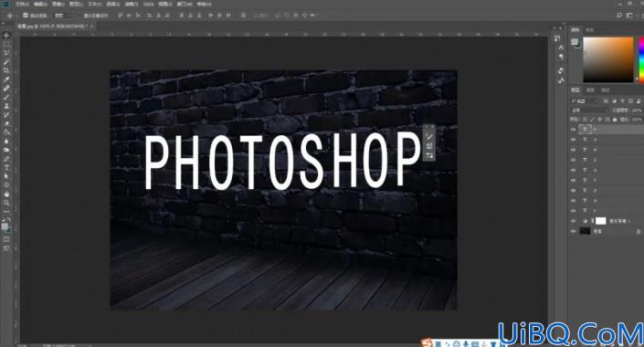This screenshot has height=347, width=644.
Task: Toggle lock image pixels brush icon
Action: coord(592,120)
